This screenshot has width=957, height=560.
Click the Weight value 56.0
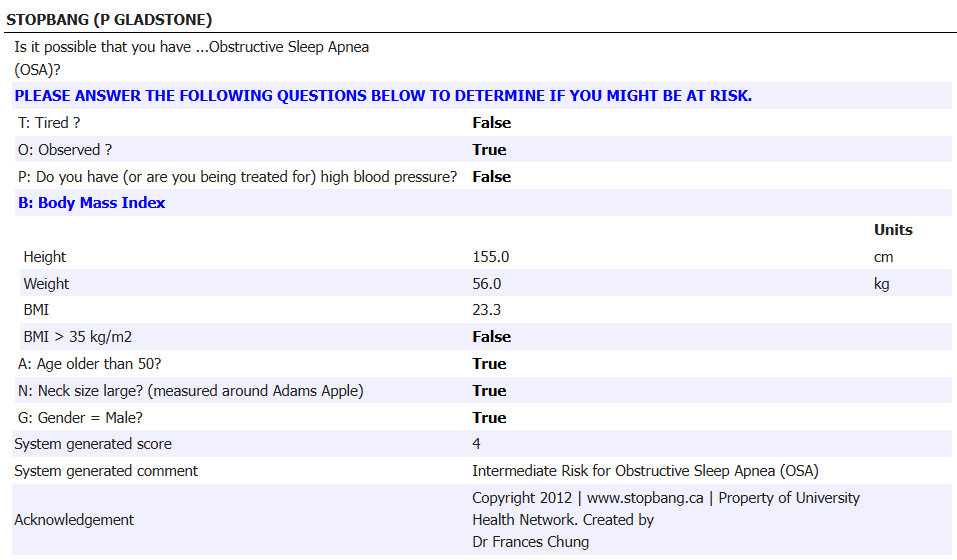(487, 284)
